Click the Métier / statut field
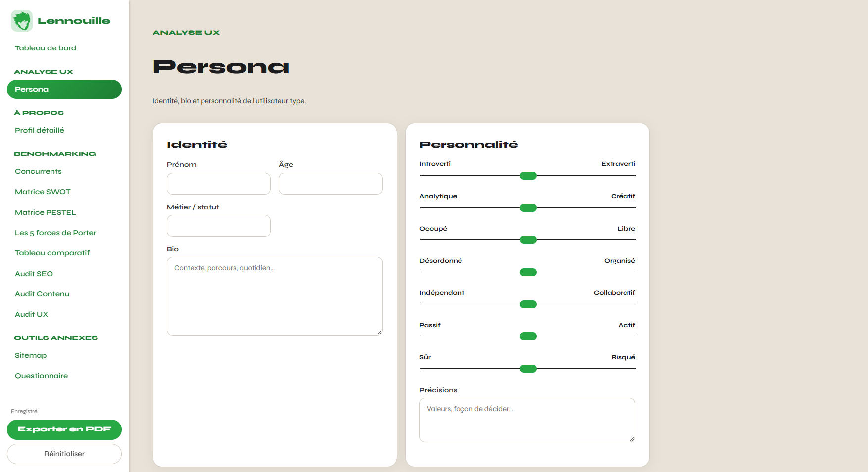This screenshot has width=868, height=472. point(219,226)
